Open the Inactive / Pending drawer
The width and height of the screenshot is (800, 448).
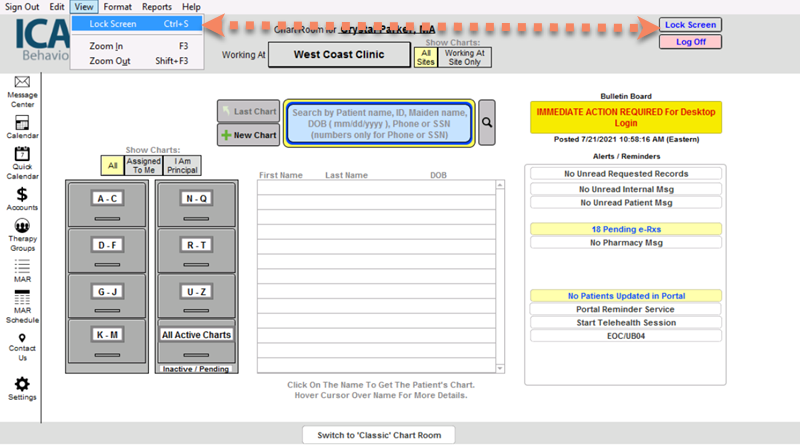click(196, 368)
